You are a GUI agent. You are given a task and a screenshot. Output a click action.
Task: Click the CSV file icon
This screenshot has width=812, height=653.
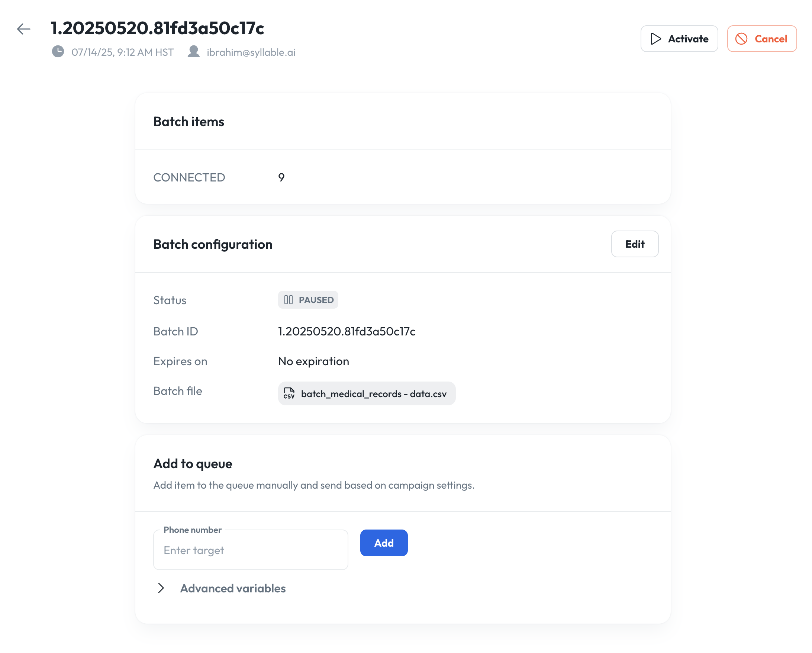click(x=289, y=393)
